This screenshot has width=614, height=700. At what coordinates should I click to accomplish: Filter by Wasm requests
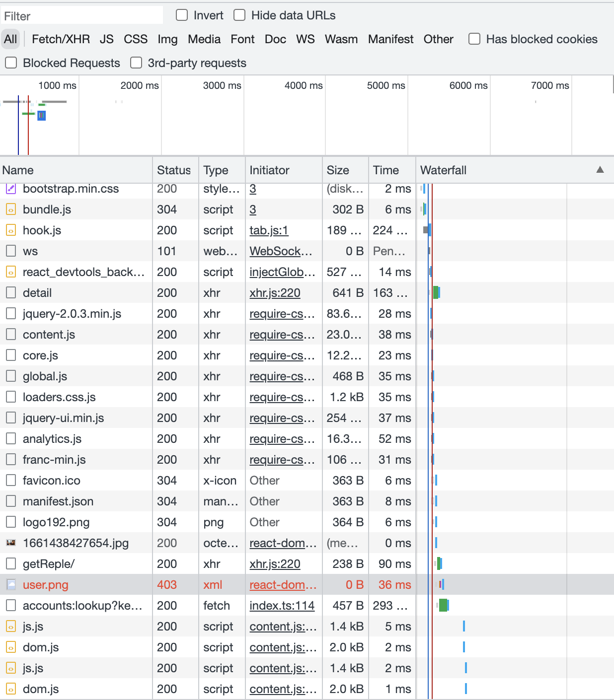(341, 39)
